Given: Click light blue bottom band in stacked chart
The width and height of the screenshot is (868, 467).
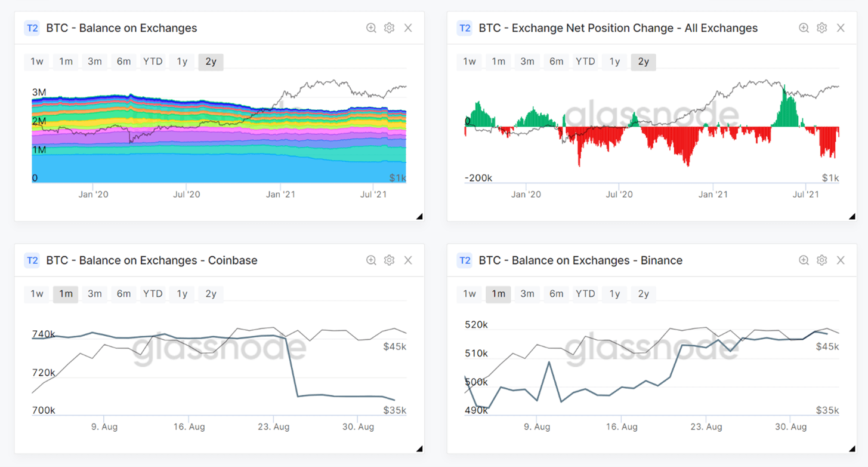Looking at the screenshot, I should [x=179, y=170].
